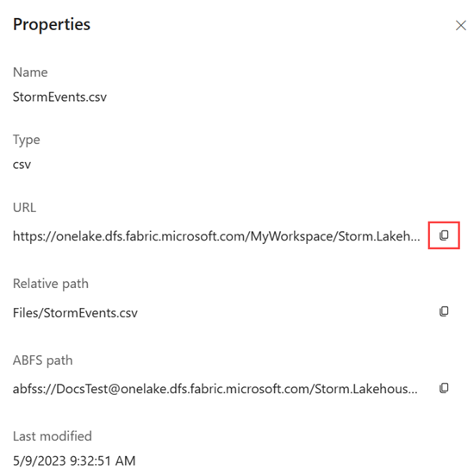474x476 pixels.
Task: Click the StormEvents.csv name value
Action: pos(59,97)
